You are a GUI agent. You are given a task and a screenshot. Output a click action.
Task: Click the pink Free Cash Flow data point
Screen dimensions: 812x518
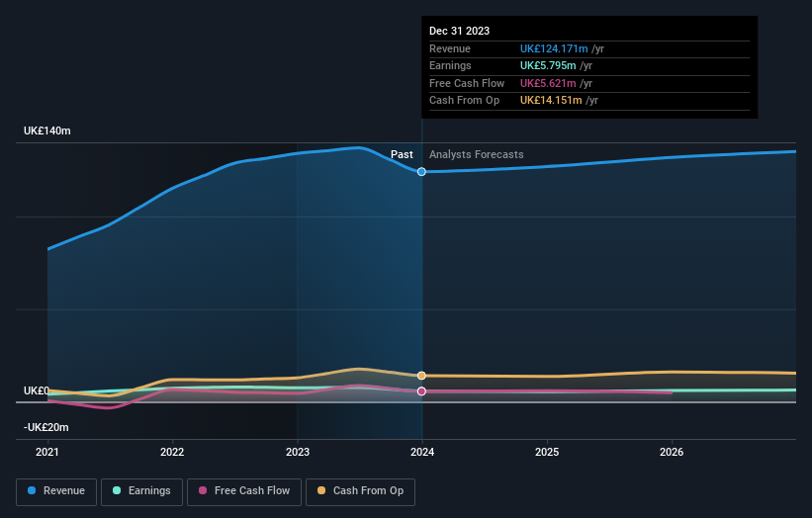tap(421, 391)
